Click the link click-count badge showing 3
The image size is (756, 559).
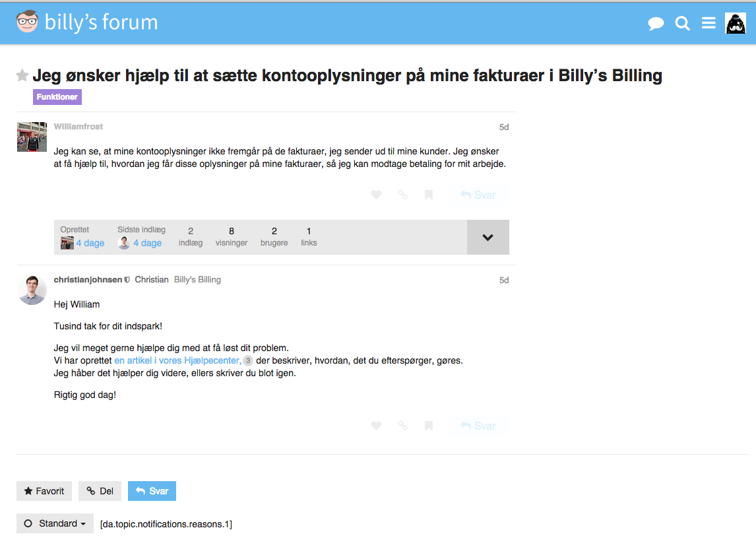click(248, 360)
